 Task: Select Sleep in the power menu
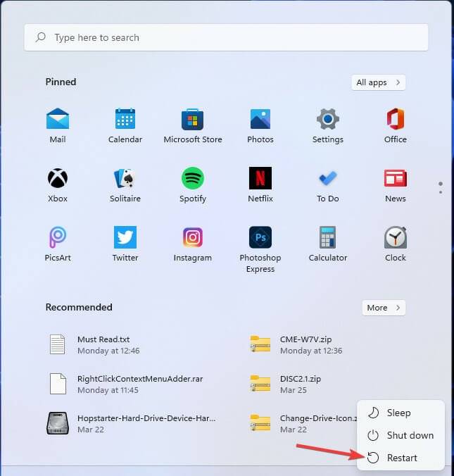398,413
